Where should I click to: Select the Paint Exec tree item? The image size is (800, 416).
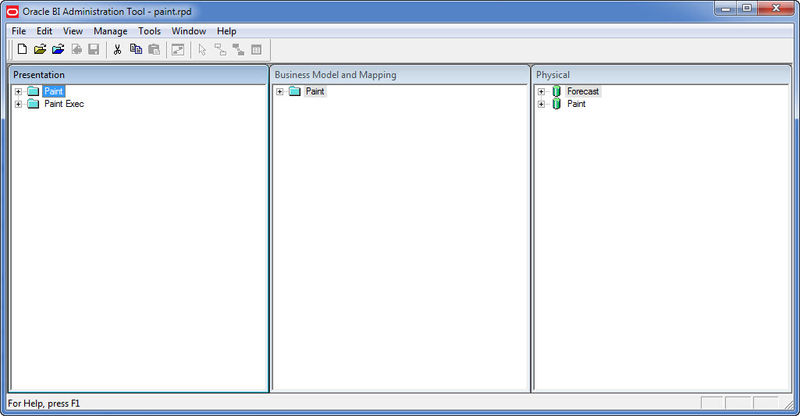[64, 104]
